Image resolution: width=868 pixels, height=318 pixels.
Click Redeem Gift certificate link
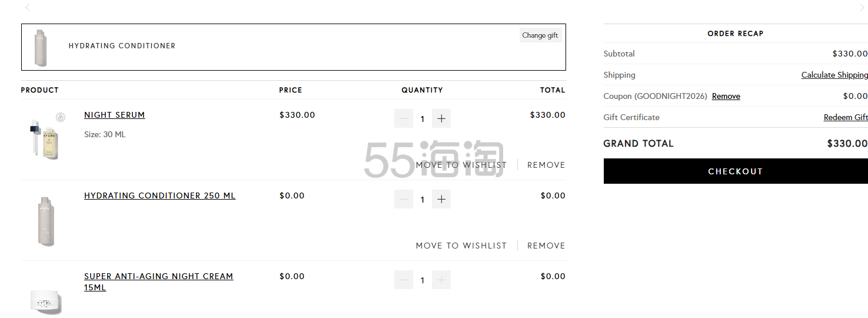[x=845, y=117]
